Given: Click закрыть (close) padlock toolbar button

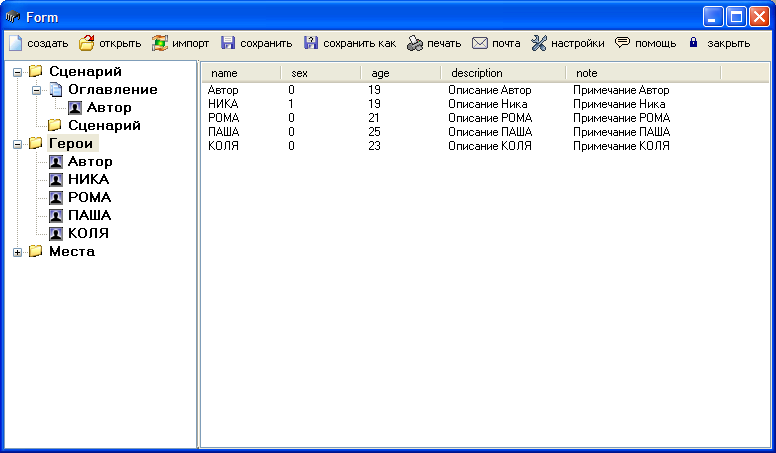Looking at the screenshot, I should pos(693,43).
